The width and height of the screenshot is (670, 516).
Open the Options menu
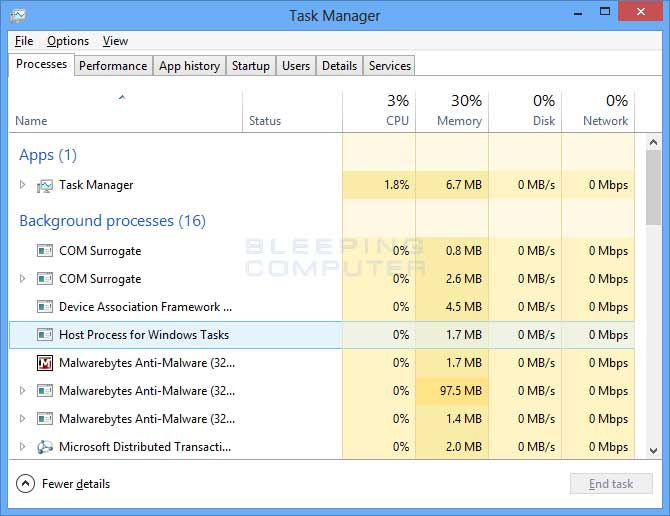(68, 41)
